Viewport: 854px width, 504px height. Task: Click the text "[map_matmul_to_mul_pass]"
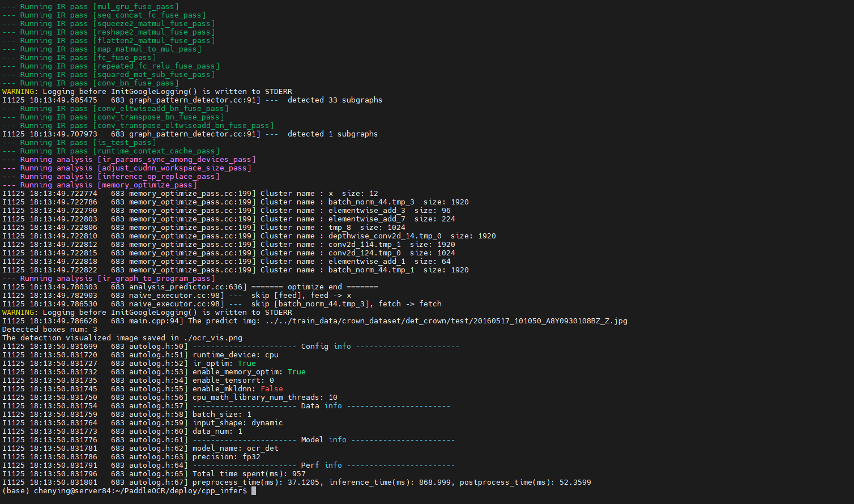(x=147, y=49)
